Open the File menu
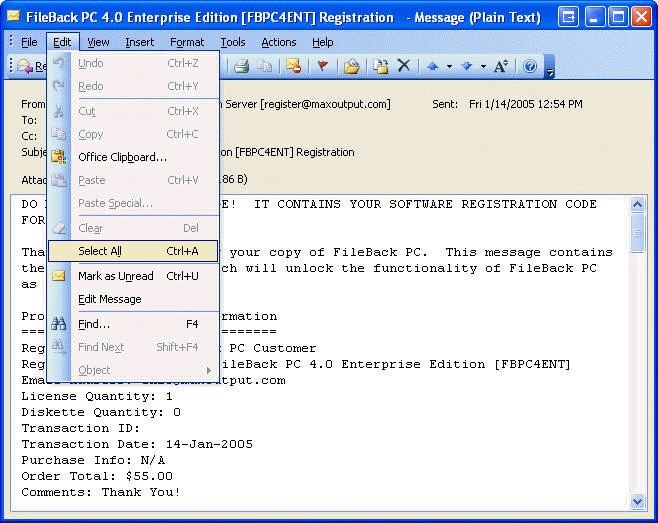This screenshot has width=658, height=523. [29, 42]
